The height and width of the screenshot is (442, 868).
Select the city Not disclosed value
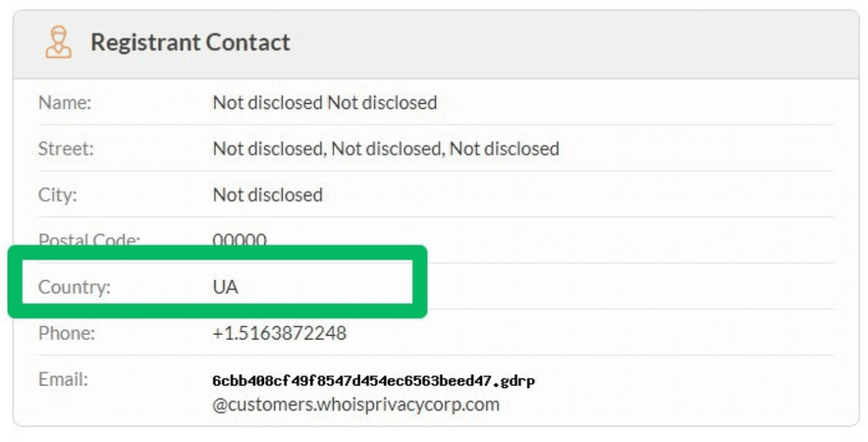click(267, 194)
